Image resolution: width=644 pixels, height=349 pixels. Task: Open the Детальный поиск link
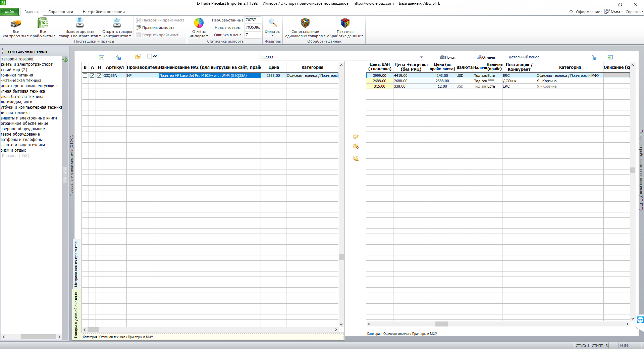pyautogui.click(x=524, y=57)
